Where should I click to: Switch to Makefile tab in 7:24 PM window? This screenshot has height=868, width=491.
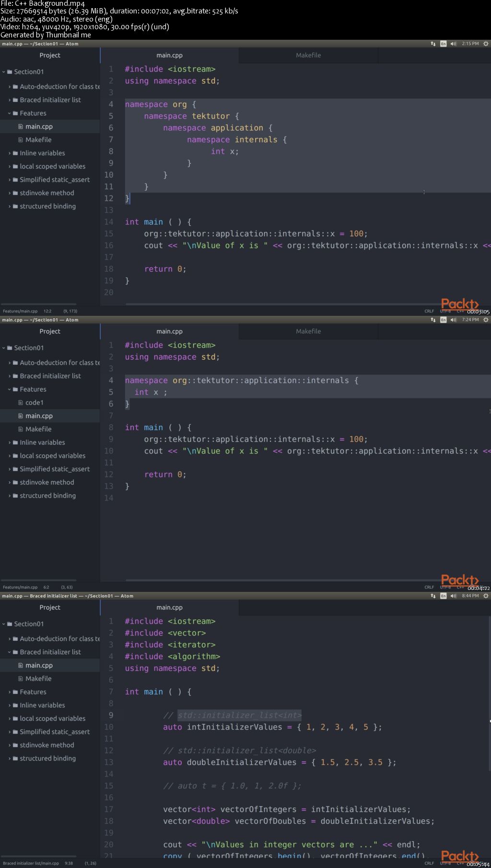[x=308, y=331]
